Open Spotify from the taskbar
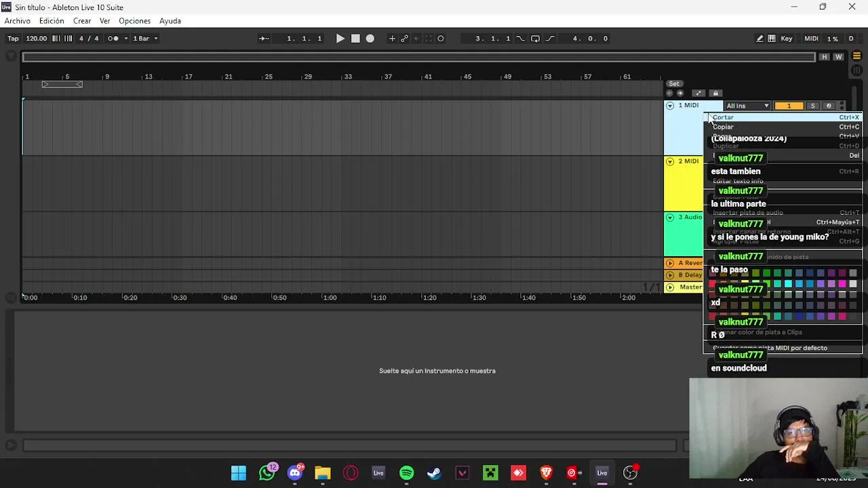 406,473
